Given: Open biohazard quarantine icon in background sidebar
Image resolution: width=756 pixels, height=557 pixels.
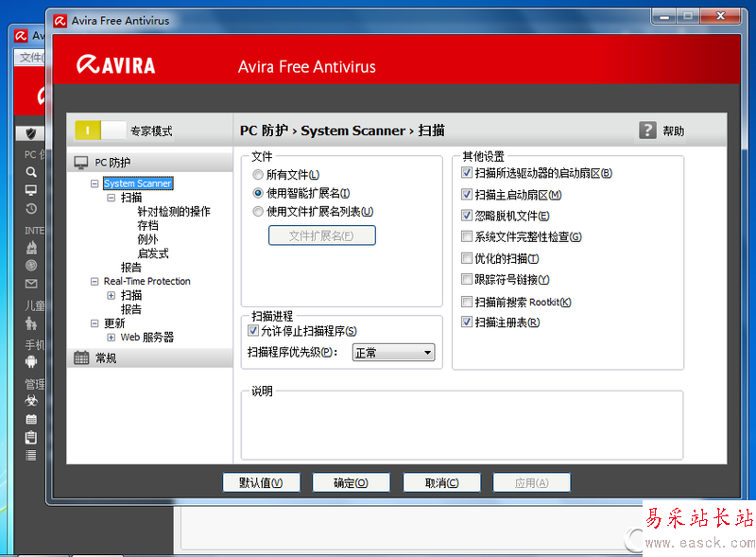Looking at the screenshot, I should (x=31, y=401).
